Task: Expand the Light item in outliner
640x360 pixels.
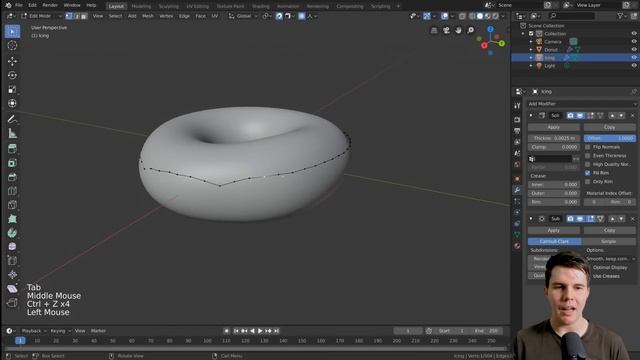Action: [531, 65]
